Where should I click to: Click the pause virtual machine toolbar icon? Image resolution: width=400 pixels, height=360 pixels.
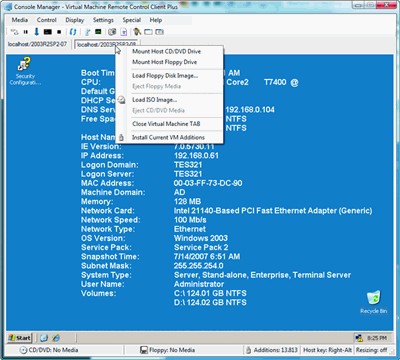click(x=26, y=32)
